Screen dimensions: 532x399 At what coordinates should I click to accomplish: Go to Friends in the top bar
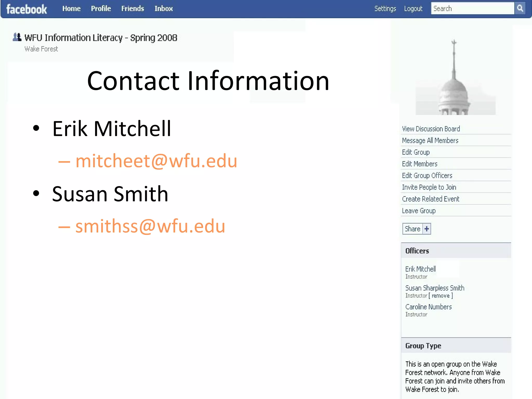point(132,9)
